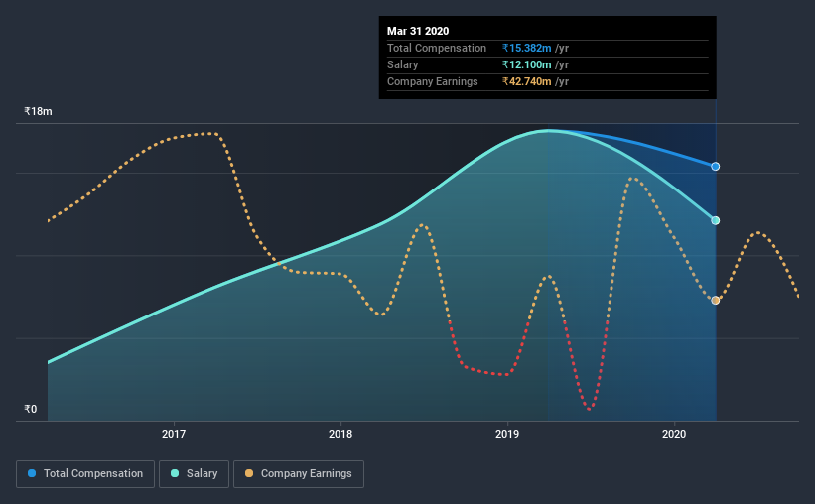Toggle the Total Compensation legend button
The image size is (815, 504).
(x=85, y=474)
